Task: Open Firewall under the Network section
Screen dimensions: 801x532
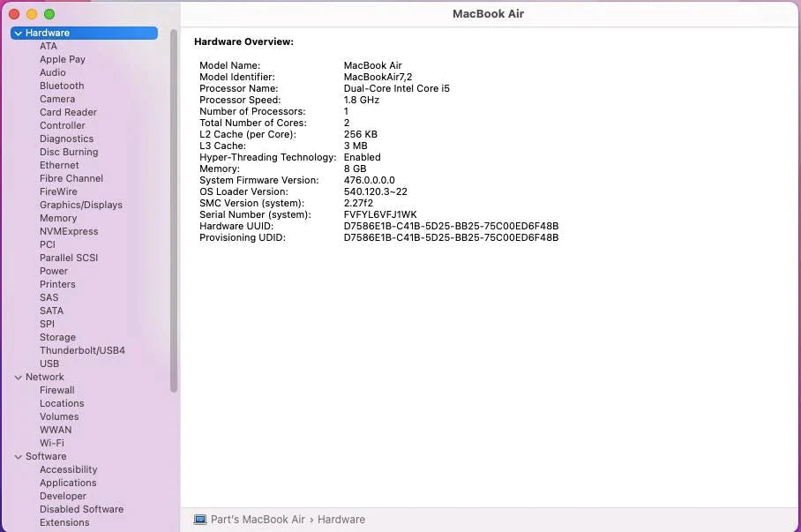Action: tap(56, 390)
